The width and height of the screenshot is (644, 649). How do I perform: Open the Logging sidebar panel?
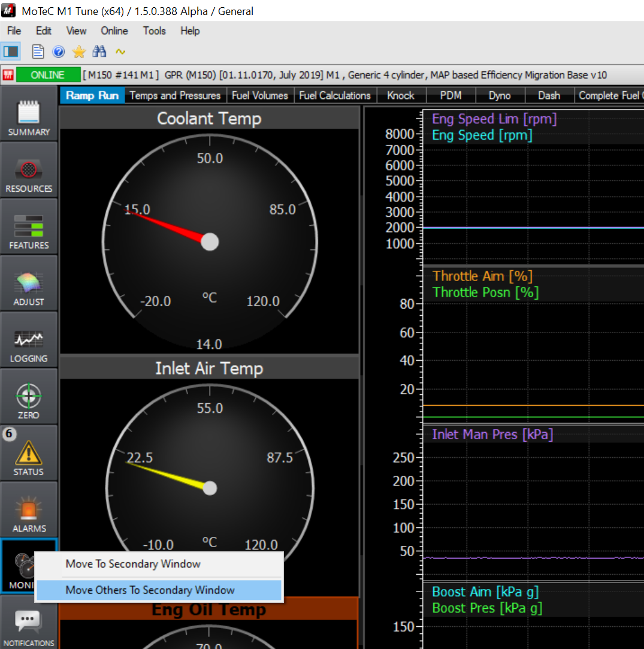[29, 340]
